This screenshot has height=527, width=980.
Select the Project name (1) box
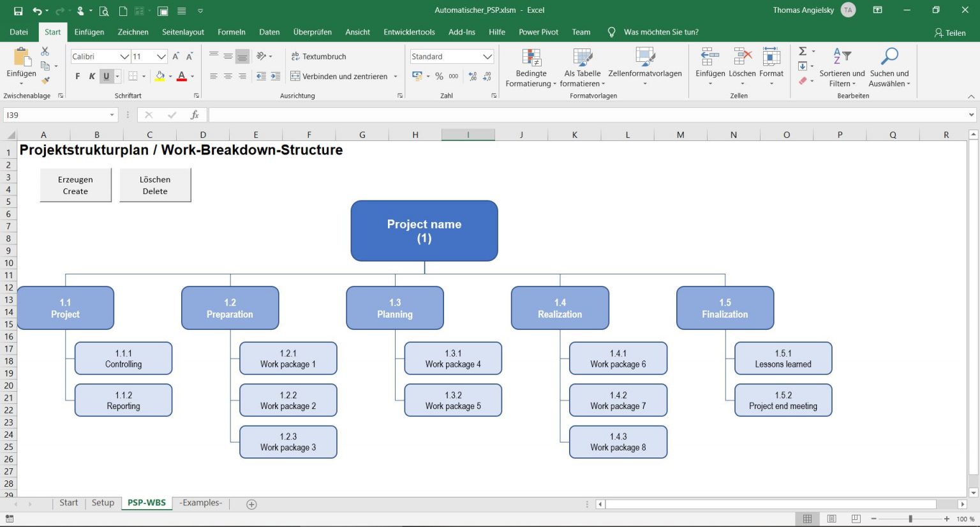point(424,231)
